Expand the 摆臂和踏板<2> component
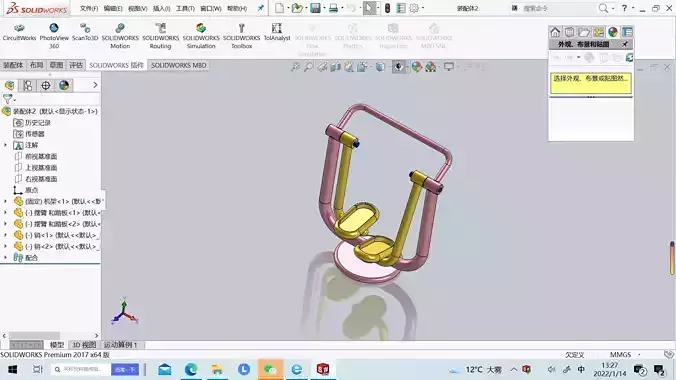 (x=5, y=223)
